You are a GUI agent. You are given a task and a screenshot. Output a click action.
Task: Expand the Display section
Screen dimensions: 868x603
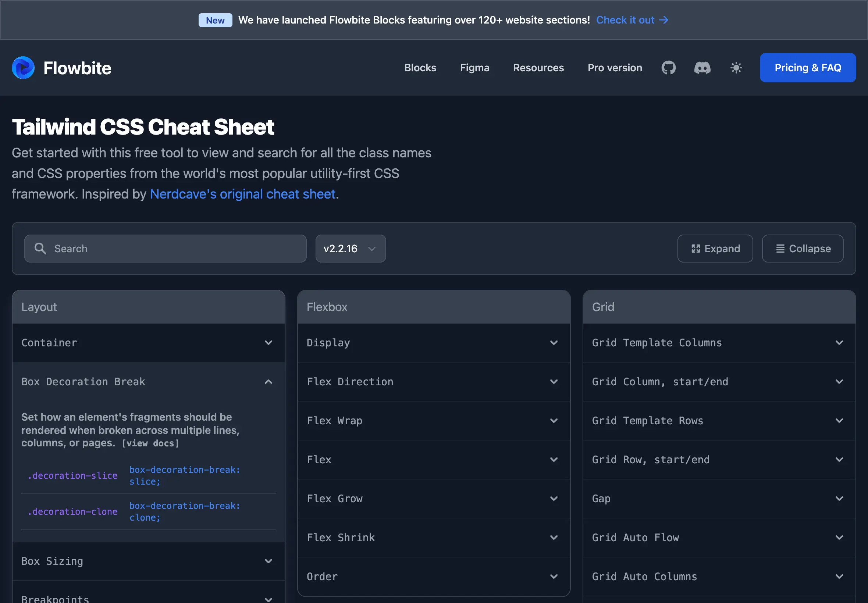433,343
